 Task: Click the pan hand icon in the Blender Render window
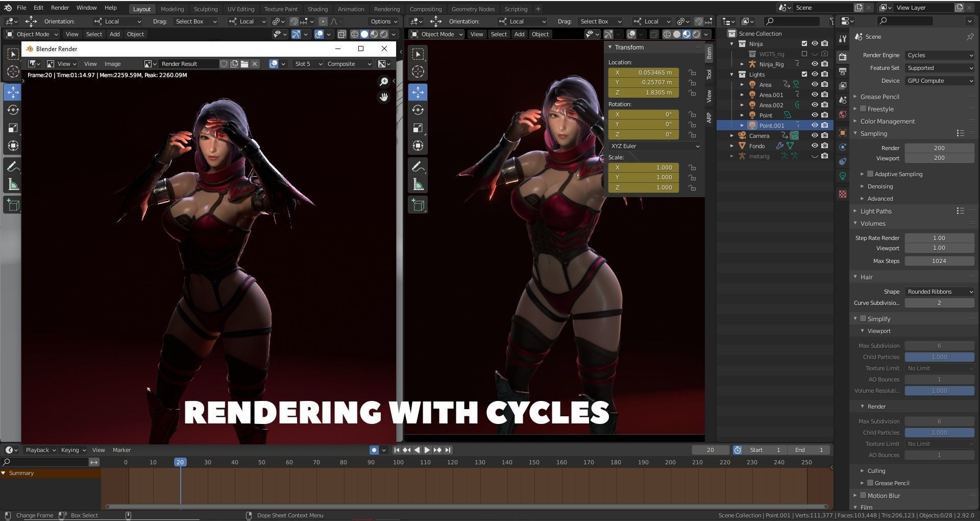coord(384,97)
